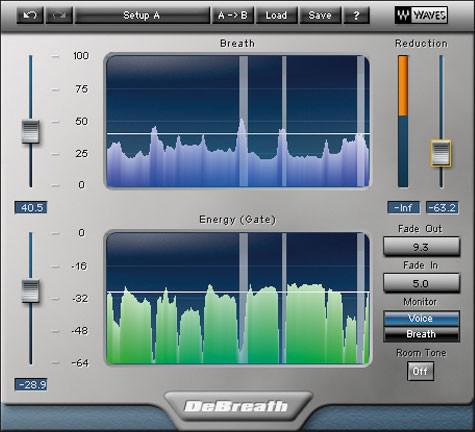The height and width of the screenshot is (432, 475).
Task: Click the Fade In 5.0 value box
Action: [x=421, y=283]
